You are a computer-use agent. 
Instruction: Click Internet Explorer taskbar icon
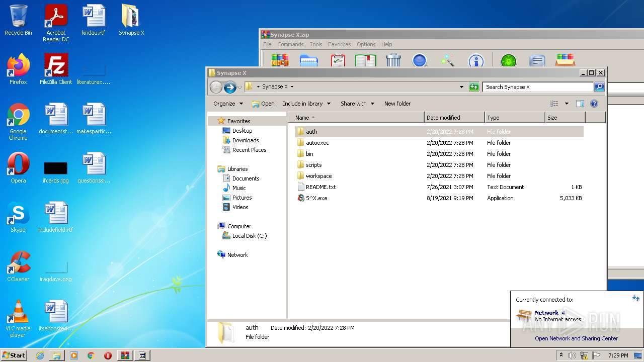[x=40, y=355]
